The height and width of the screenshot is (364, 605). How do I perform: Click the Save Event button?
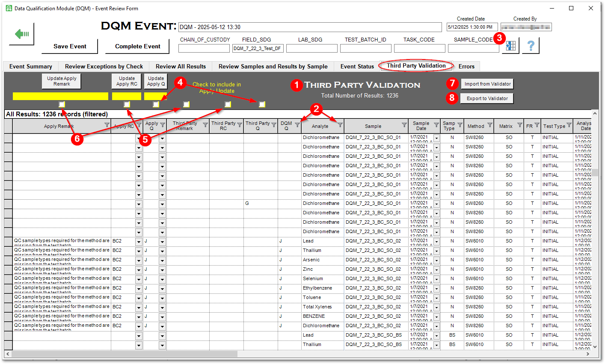pyautogui.click(x=69, y=46)
